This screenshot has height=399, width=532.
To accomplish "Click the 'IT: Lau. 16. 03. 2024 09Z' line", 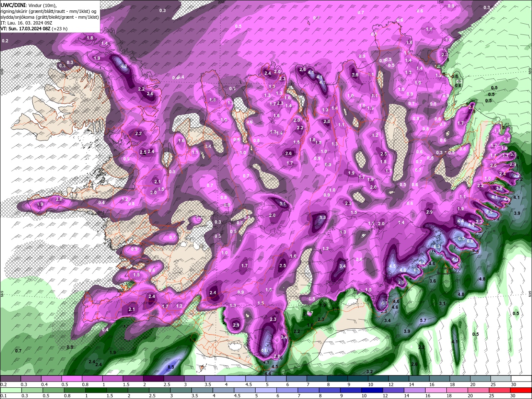I will pyautogui.click(x=27, y=23).
